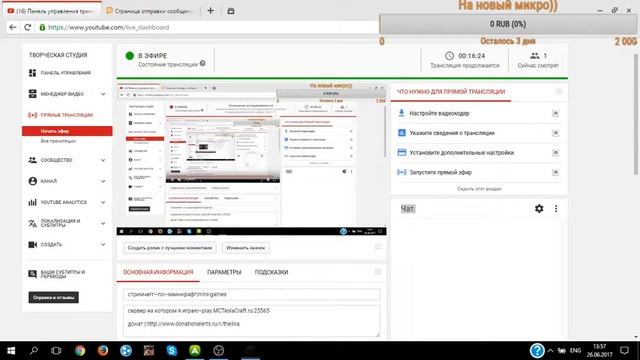The image size is (640, 360).
Task: Click the help question mark next to Состояние трансляции
Action: point(202,64)
